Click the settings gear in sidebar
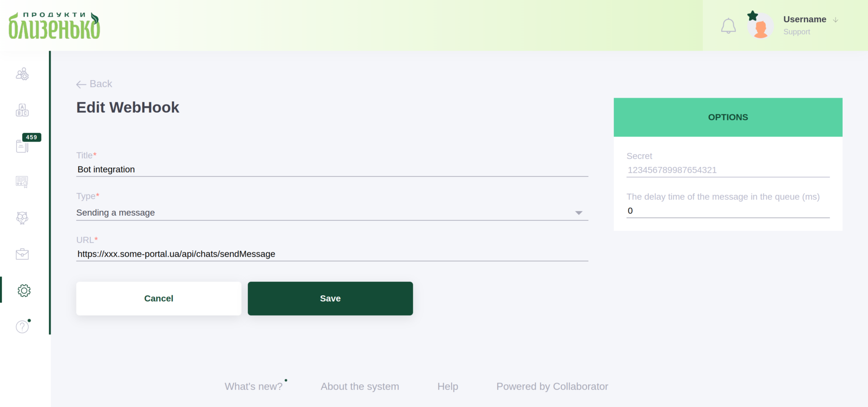 pos(24,290)
